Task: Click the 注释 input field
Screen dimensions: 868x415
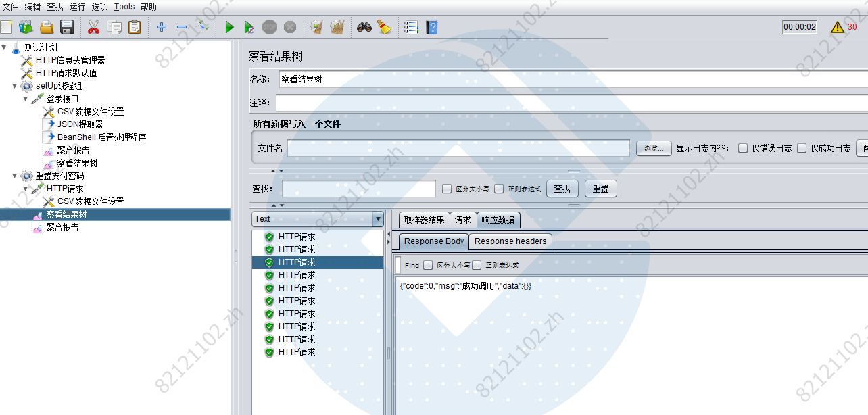Action: tap(572, 103)
